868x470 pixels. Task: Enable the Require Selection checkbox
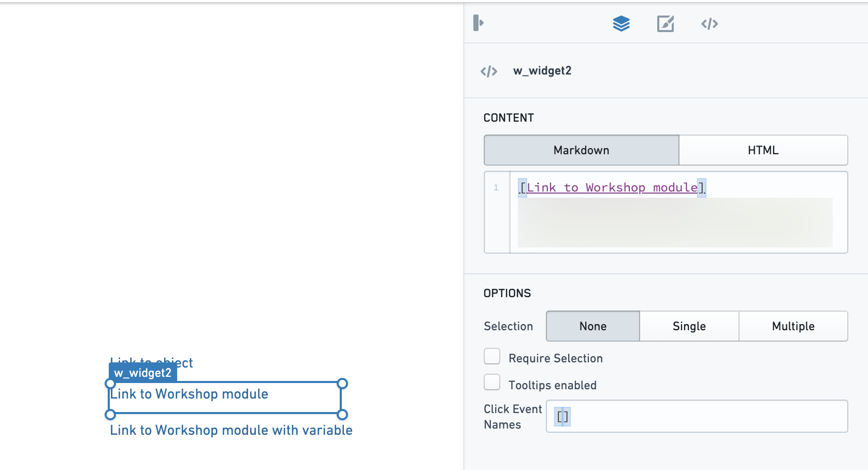point(492,357)
